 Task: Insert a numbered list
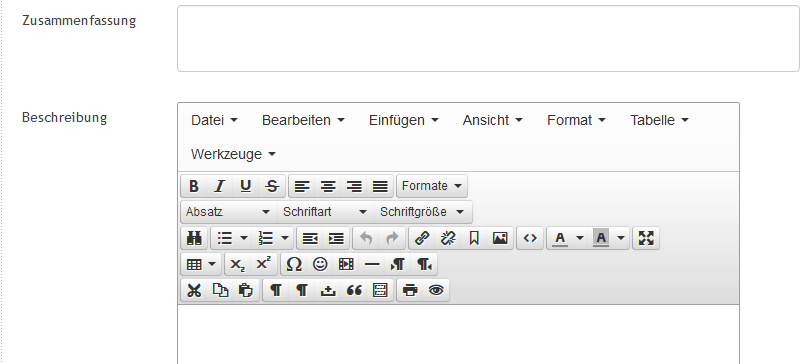coord(266,238)
